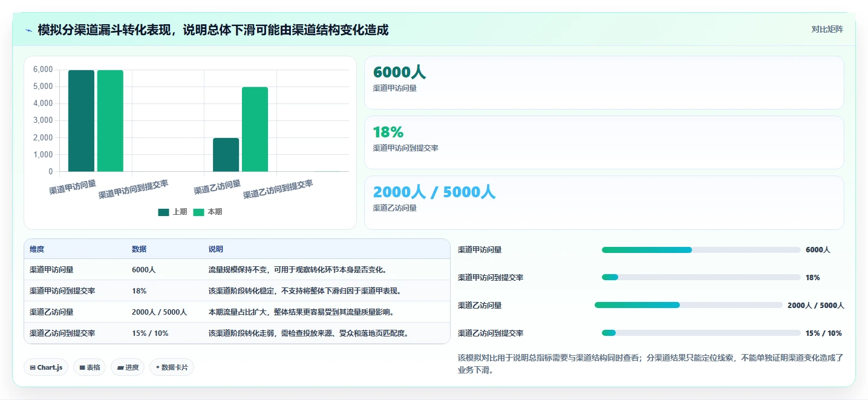Toggle the 上期 legend swatch
The width and height of the screenshot is (868, 400).
pyautogui.click(x=163, y=212)
